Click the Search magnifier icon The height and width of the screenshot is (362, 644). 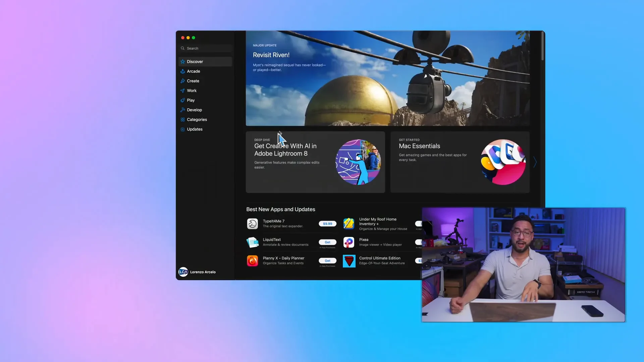click(182, 48)
